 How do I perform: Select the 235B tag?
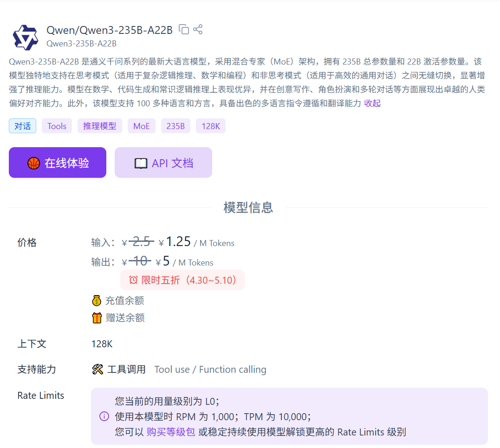point(175,126)
